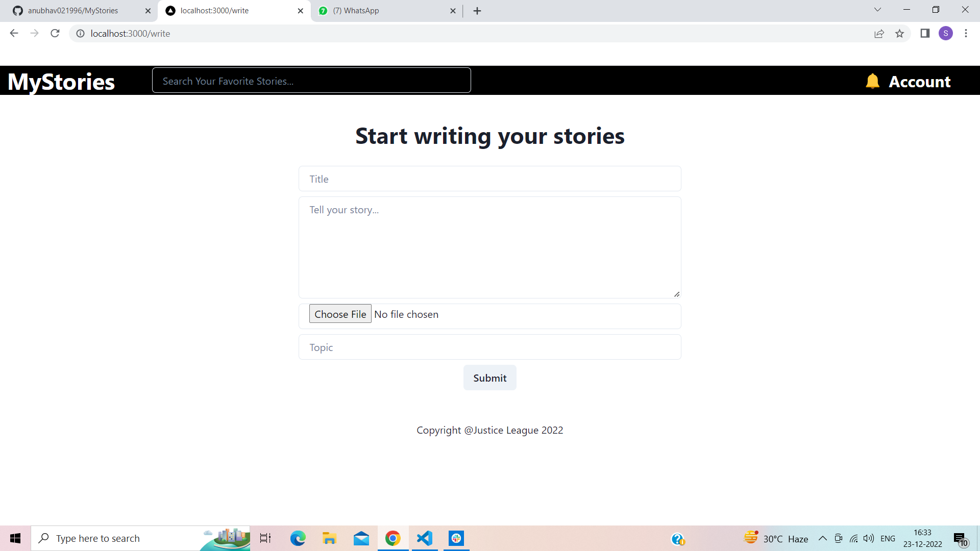Reload the page using refresh icon
Image resolution: width=980 pixels, height=551 pixels.
coord(55,33)
